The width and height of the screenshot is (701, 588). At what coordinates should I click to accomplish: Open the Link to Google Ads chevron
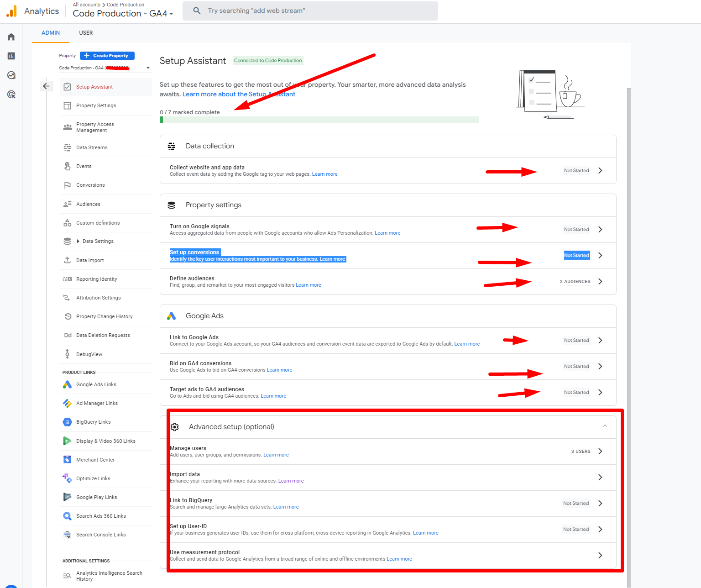coord(600,340)
